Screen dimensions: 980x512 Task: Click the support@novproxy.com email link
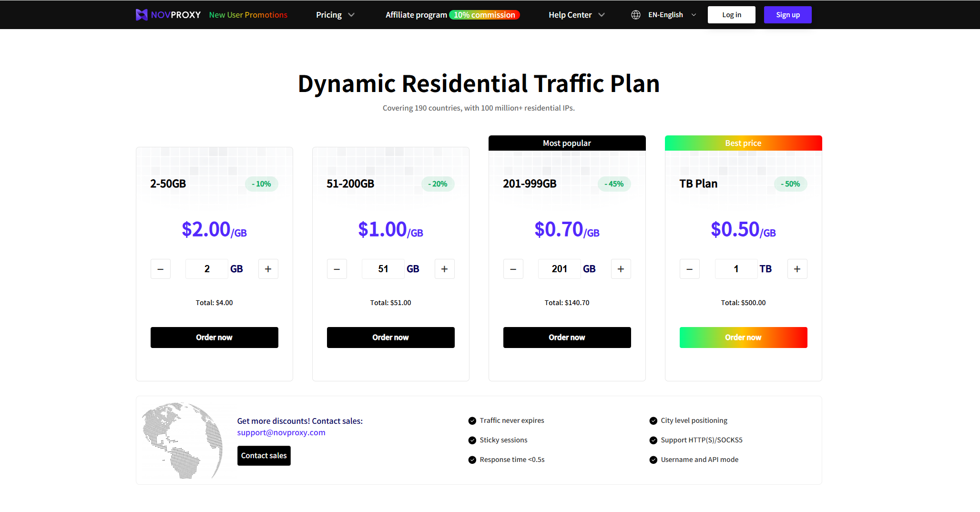[x=281, y=432]
